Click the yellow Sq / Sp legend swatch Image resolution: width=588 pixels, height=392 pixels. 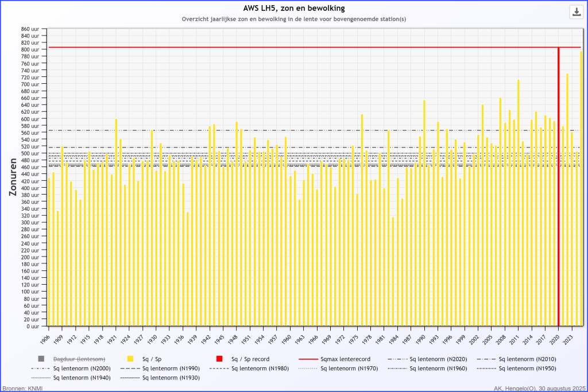coord(130,359)
